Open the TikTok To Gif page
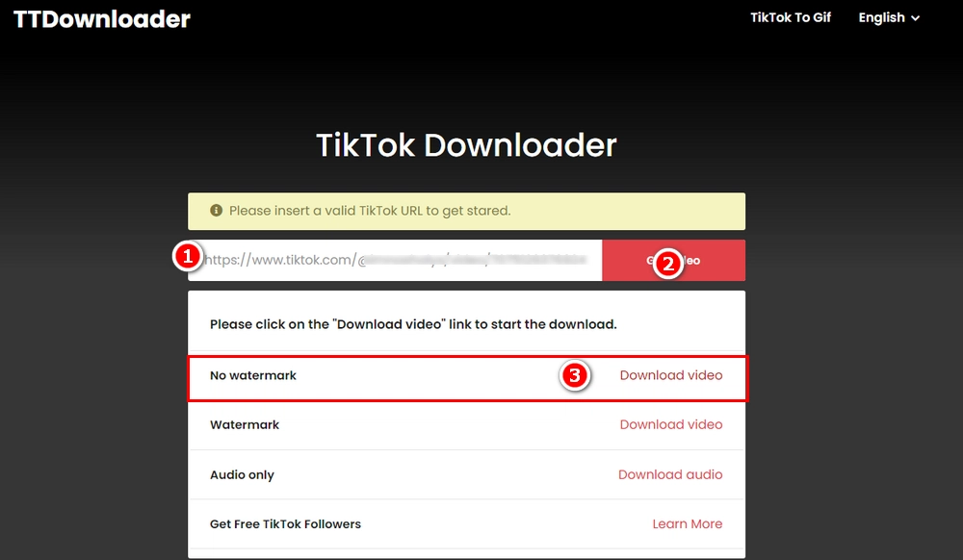Screen dimensions: 963x560 (x=791, y=17)
